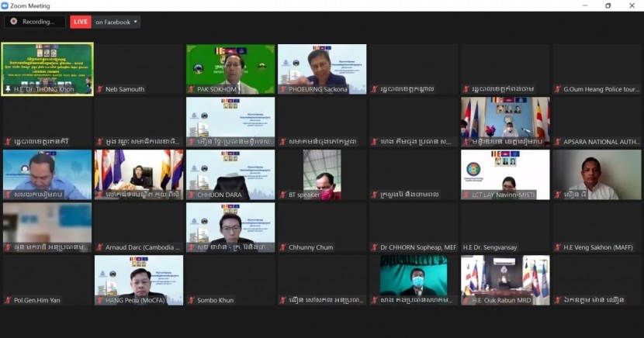Viewport: 644px width, 338px height.
Task: Click muted mic icon beside Neb Samouth
Action: tap(99, 89)
